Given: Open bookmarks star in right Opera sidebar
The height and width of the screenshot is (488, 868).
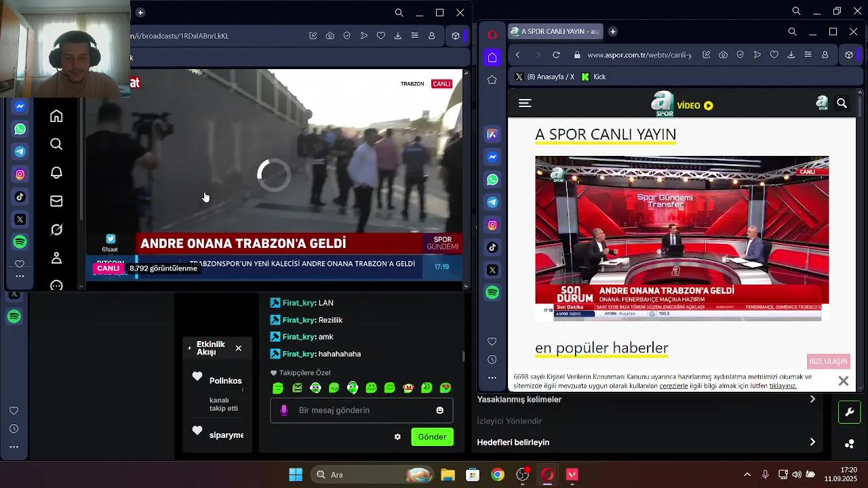Looking at the screenshot, I should tap(492, 80).
